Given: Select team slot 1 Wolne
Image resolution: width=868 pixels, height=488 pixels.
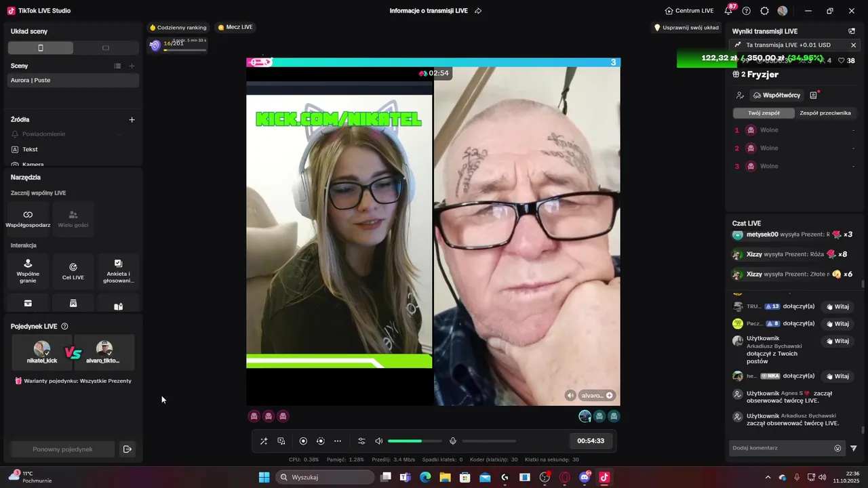Looking at the screenshot, I should pos(795,130).
